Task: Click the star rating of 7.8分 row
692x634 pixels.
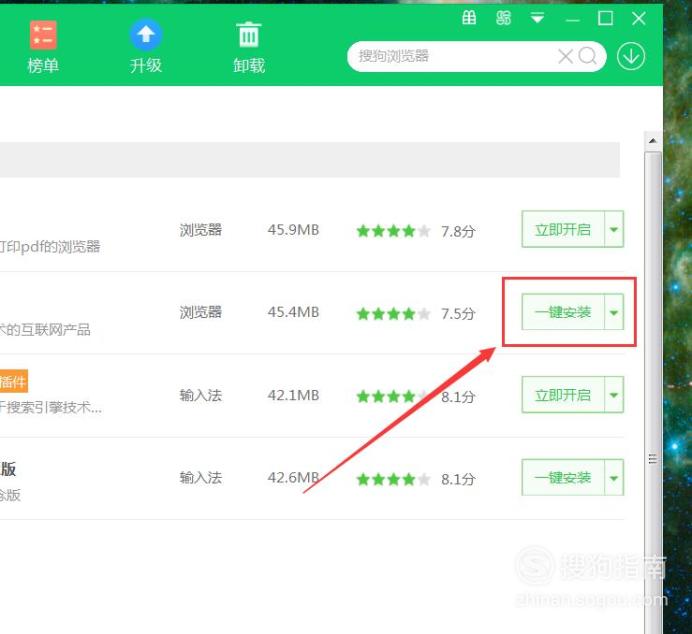Action: [x=393, y=230]
